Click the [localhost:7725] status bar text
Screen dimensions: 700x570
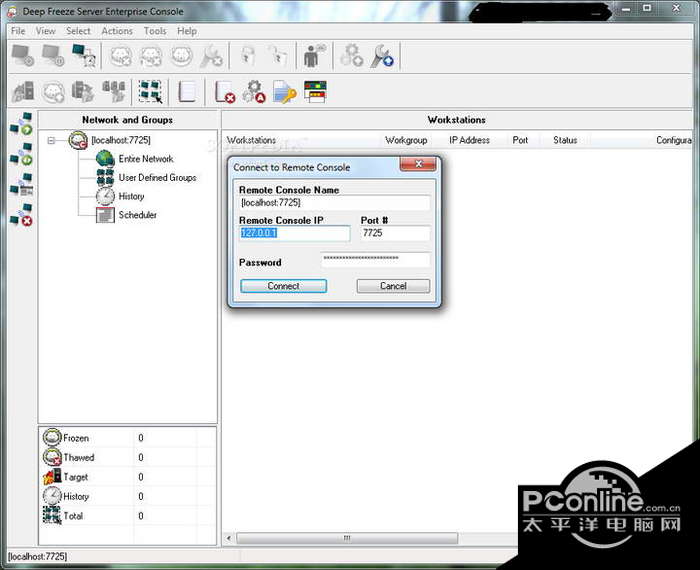point(38,557)
